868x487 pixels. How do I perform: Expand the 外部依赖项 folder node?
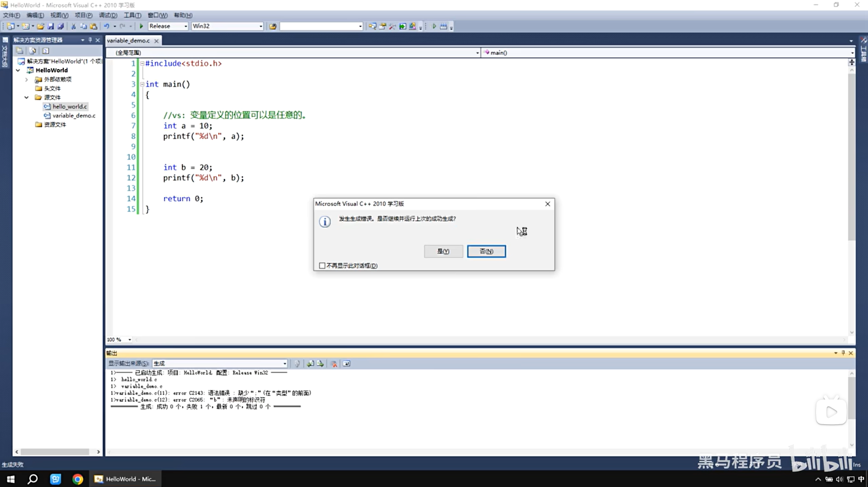pyautogui.click(x=27, y=79)
